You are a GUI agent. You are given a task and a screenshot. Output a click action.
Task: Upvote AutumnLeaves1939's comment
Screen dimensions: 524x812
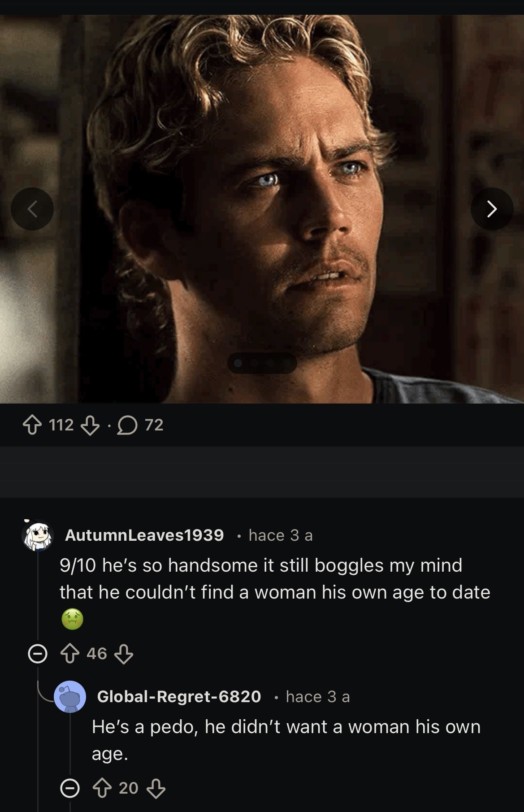tap(69, 654)
